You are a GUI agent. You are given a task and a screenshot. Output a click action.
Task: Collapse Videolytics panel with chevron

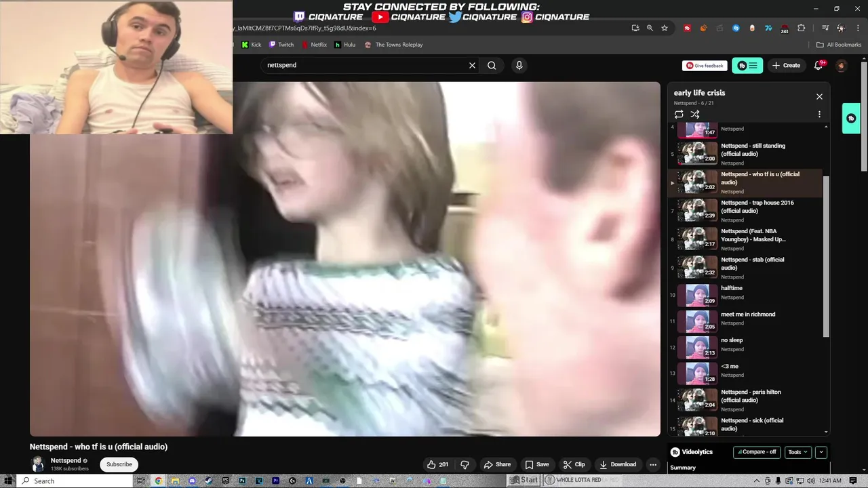coord(821,452)
